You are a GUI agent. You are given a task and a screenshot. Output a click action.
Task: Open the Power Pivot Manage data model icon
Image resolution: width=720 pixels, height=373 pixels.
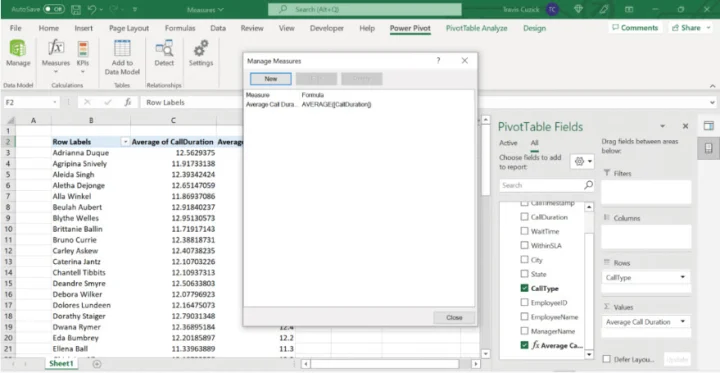pyautogui.click(x=18, y=48)
